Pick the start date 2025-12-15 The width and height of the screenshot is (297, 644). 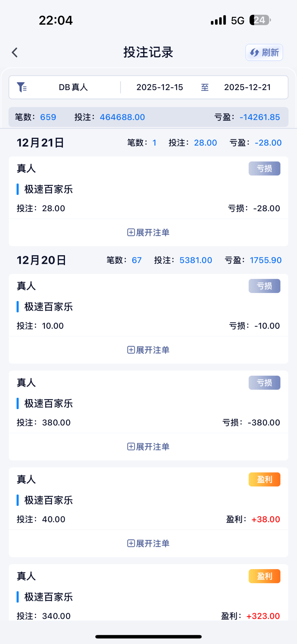tap(159, 87)
